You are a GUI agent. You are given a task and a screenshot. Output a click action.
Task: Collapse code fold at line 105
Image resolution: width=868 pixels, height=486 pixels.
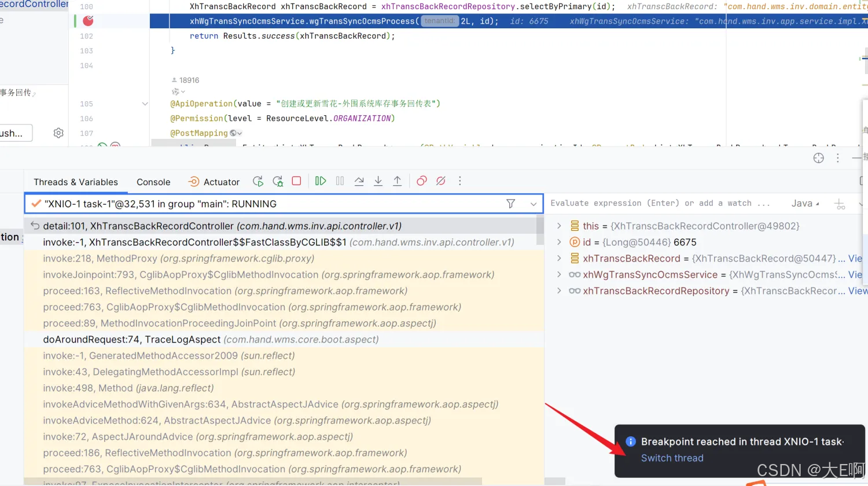point(145,104)
